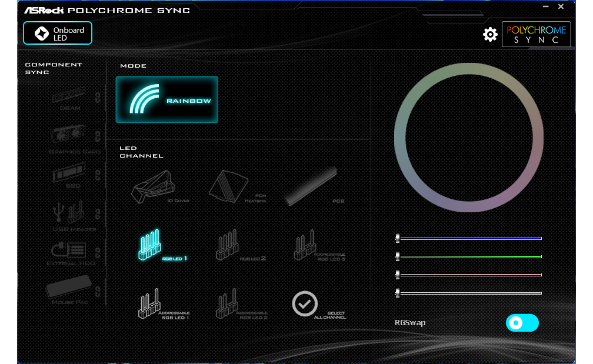Toggle the RGSwap switch
Image resolution: width=593 pixels, height=364 pixels.
(522, 323)
